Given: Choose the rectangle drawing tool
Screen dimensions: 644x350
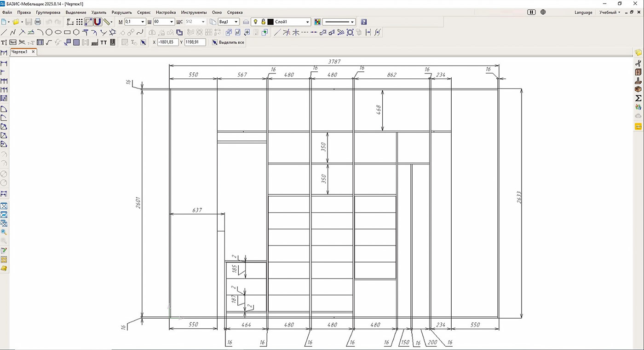Looking at the screenshot, I should [x=67, y=32].
